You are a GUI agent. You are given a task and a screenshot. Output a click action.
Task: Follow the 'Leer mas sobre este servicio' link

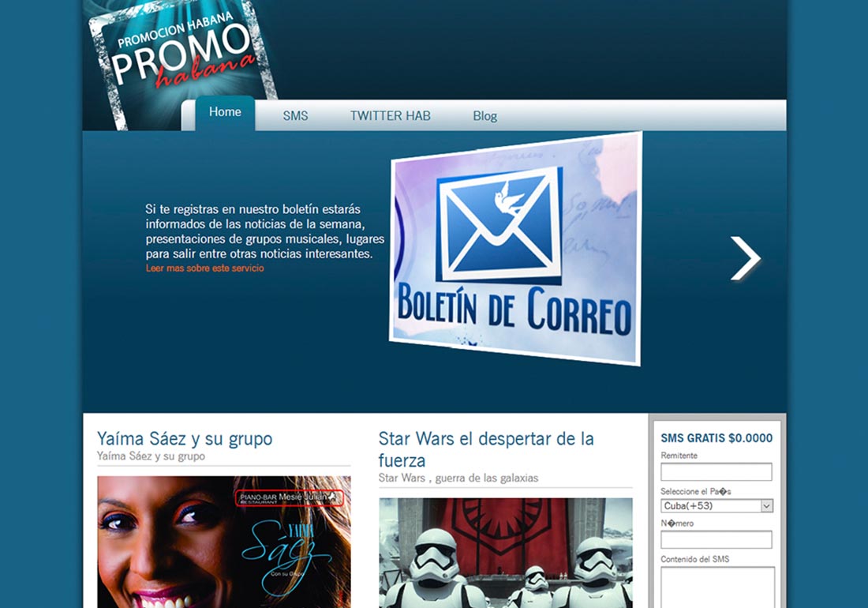tap(204, 268)
